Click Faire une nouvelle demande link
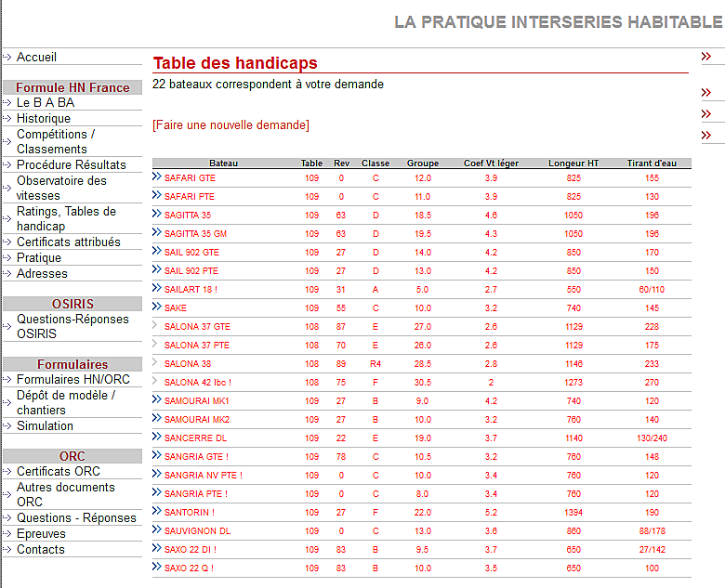Screen dimensions: 725x588 (231, 125)
